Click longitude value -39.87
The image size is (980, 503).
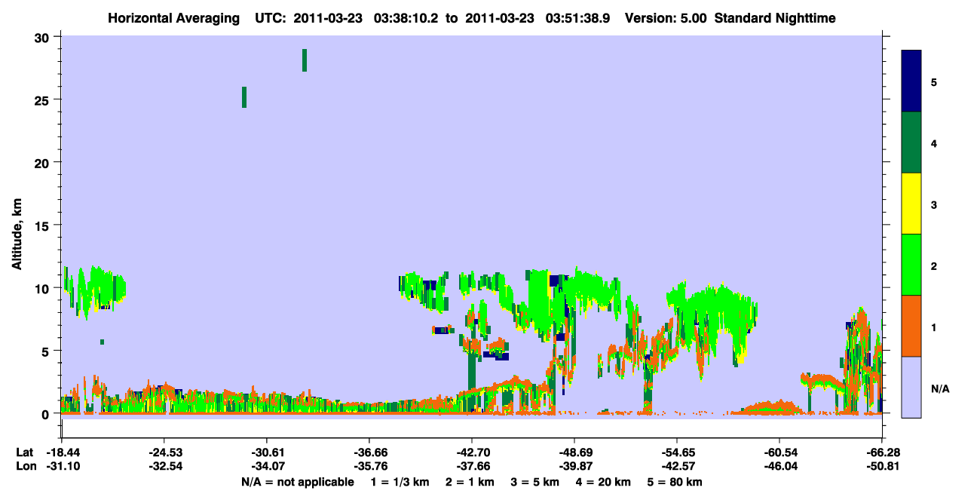(x=574, y=466)
